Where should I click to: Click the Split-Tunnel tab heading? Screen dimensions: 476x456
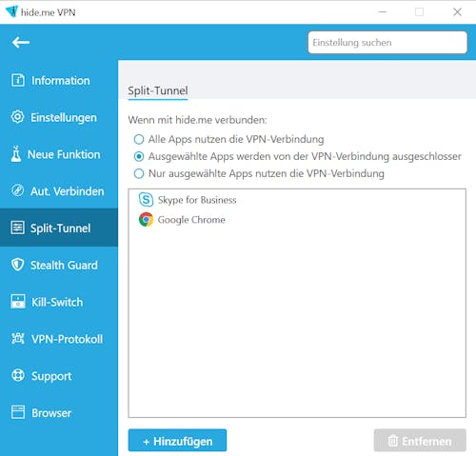pos(158,90)
